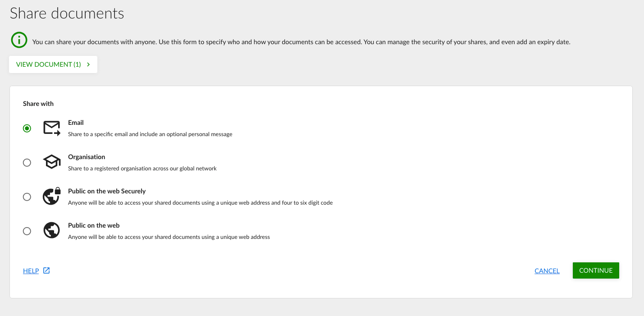Click the globe with padlock icon

pos(51,197)
